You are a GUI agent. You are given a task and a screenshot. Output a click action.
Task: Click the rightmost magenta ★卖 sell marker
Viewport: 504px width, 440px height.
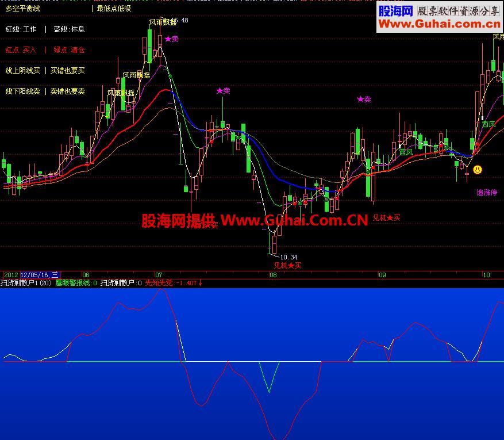point(364,100)
